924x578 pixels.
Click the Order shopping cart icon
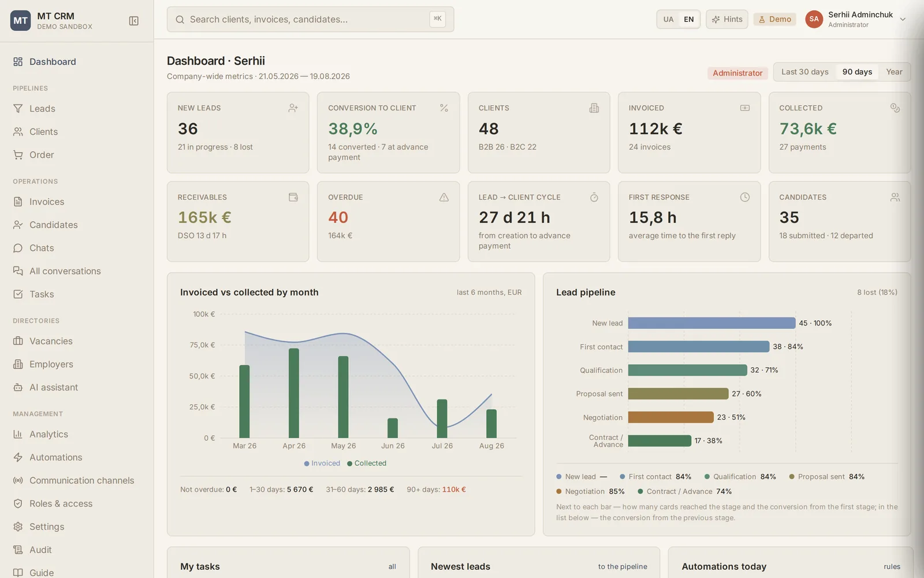tap(18, 155)
